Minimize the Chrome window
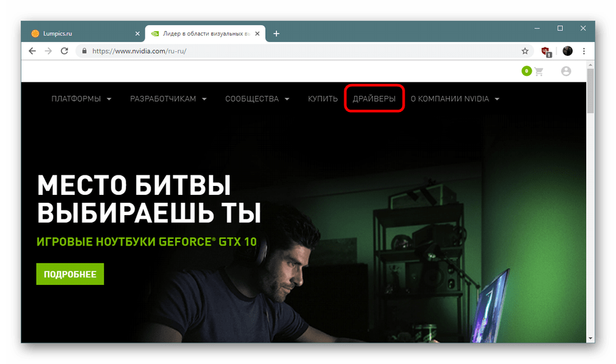 coord(537,28)
